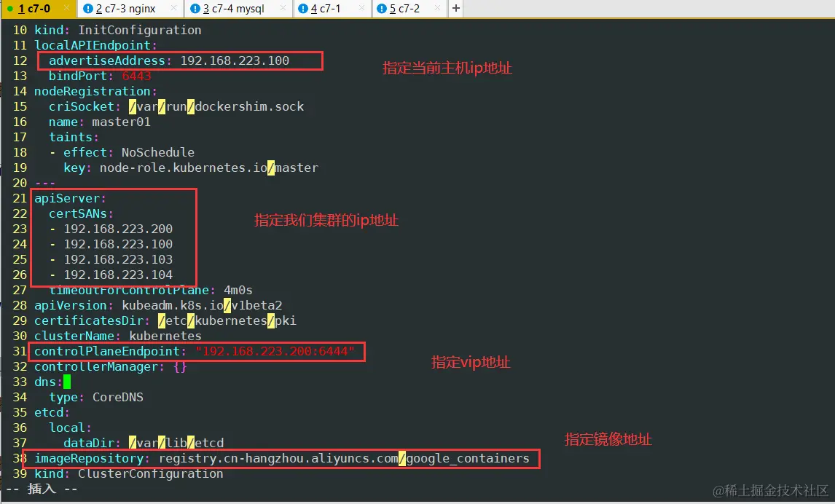The image size is (835, 504).
Task: Click the "name: master01" line
Action: 100,122
